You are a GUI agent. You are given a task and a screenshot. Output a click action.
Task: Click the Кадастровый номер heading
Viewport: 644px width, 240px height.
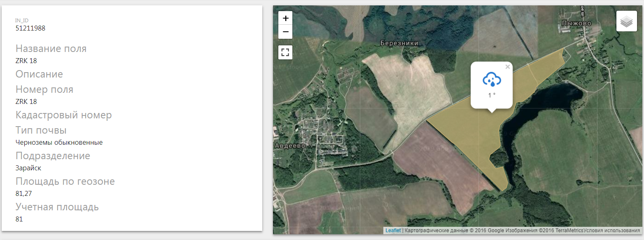click(x=63, y=115)
